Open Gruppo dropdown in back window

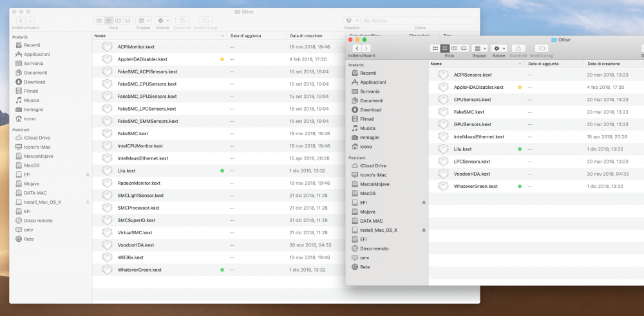[x=144, y=21]
